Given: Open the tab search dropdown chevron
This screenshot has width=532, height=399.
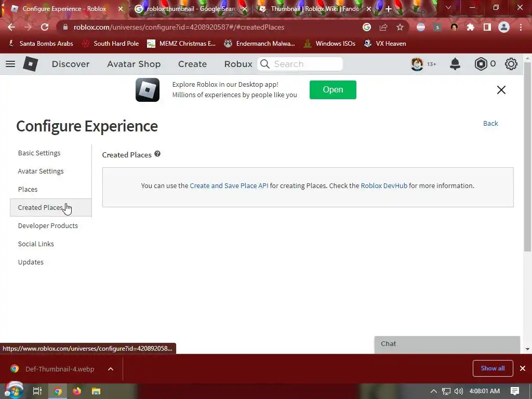Looking at the screenshot, I should [448, 7].
